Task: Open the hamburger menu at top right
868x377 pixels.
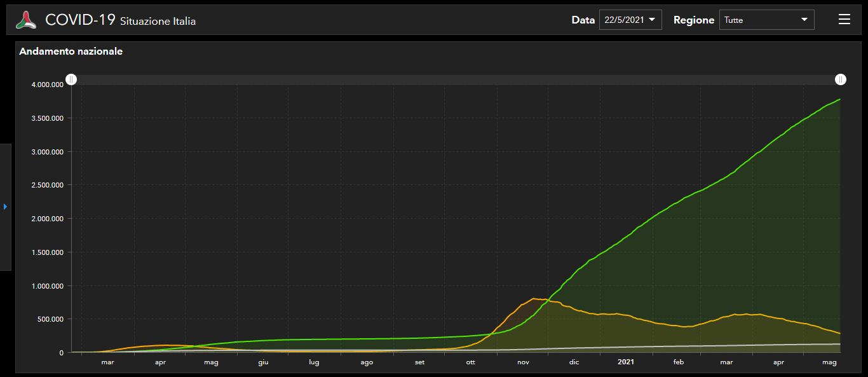Action: click(x=844, y=20)
